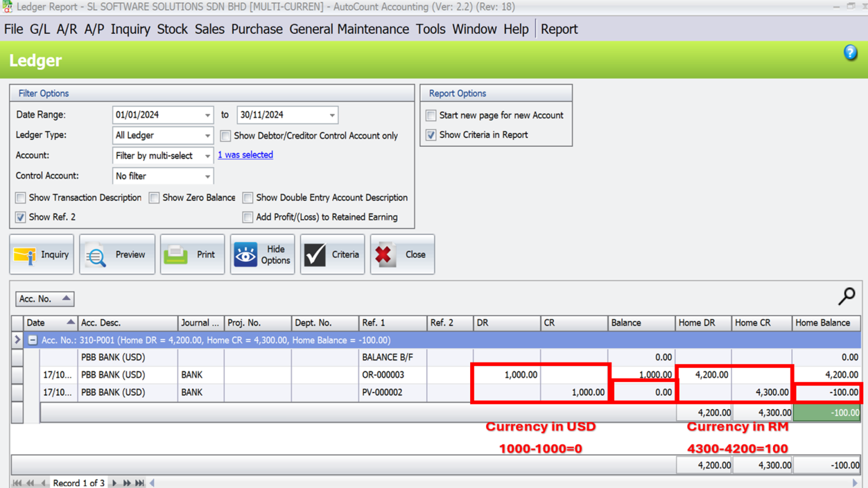Collapse the Acc. No. 310-P001 group row

click(x=33, y=340)
